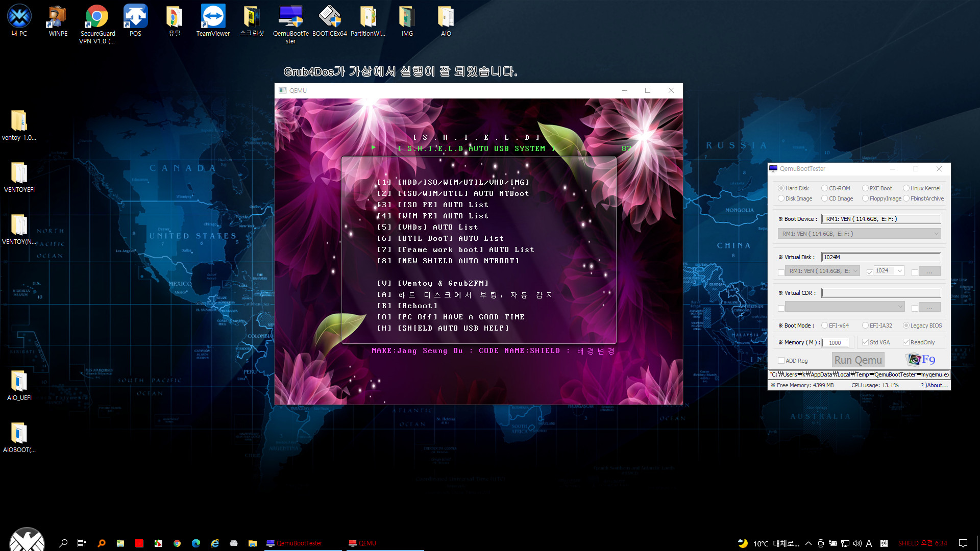The height and width of the screenshot is (551, 980).
Task: Click the Run Qemu button
Action: 858,360
